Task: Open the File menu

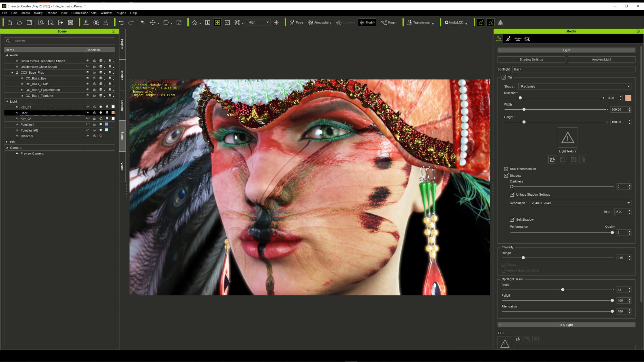Action: 5,13
